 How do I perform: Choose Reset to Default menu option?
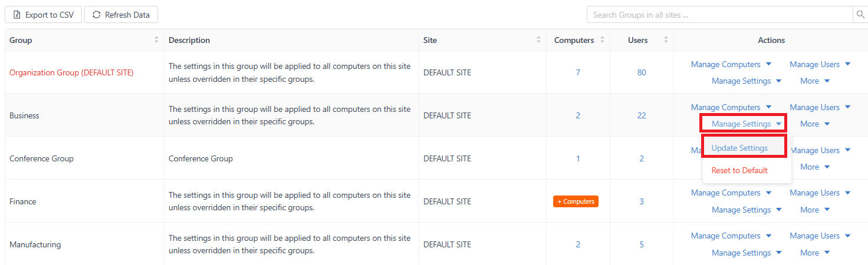click(739, 171)
